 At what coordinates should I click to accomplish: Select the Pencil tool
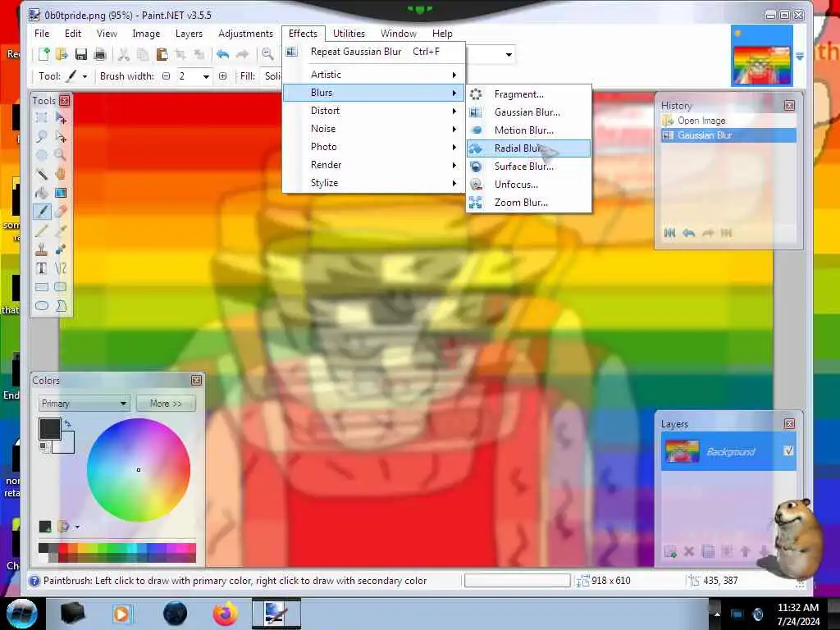[x=41, y=231]
